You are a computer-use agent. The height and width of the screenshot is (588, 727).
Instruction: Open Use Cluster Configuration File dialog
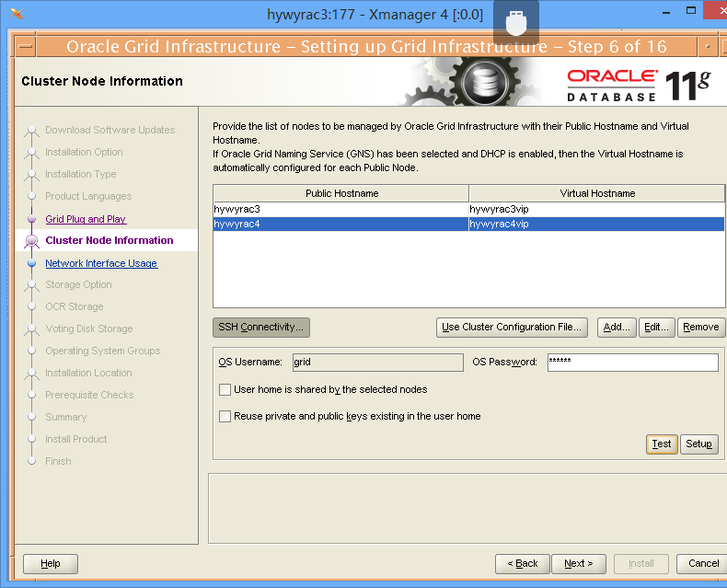tap(512, 328)
